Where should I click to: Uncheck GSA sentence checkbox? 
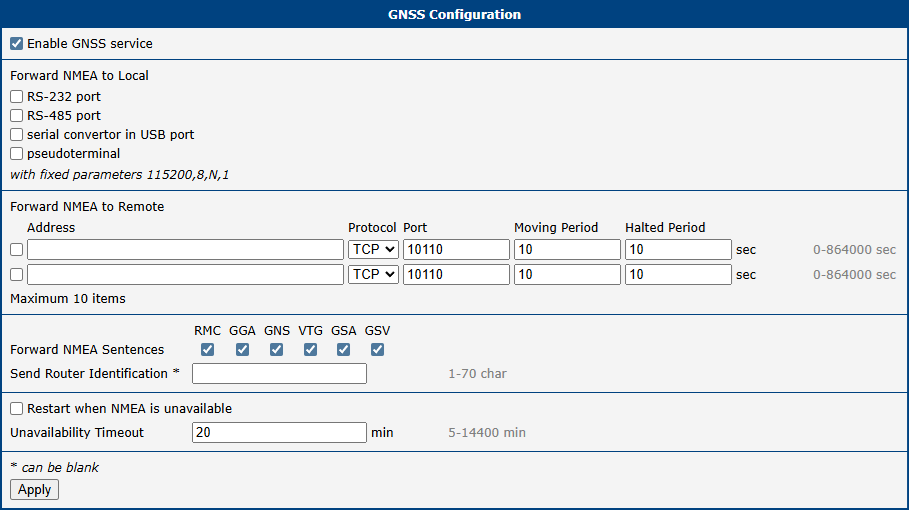[343, 349]
